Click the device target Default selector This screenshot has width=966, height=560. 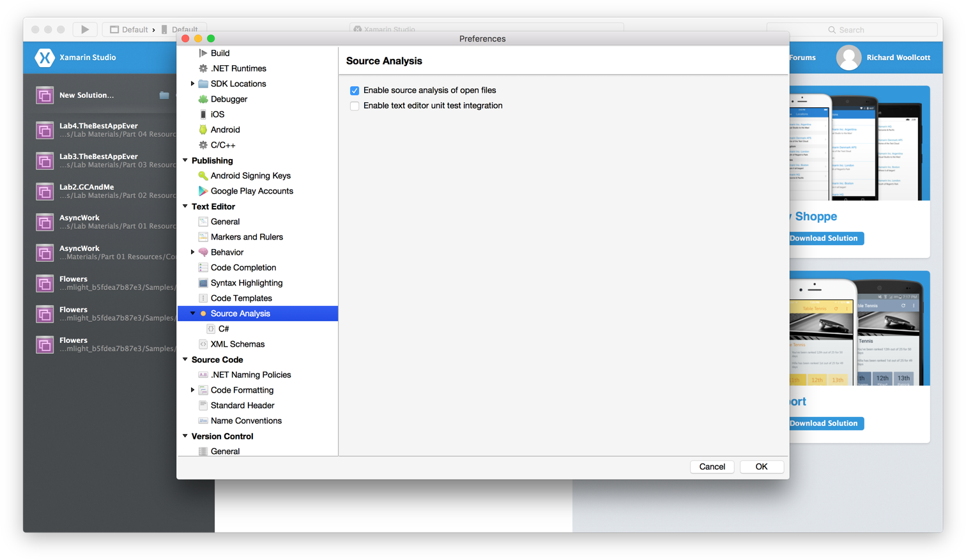[180, 29]
